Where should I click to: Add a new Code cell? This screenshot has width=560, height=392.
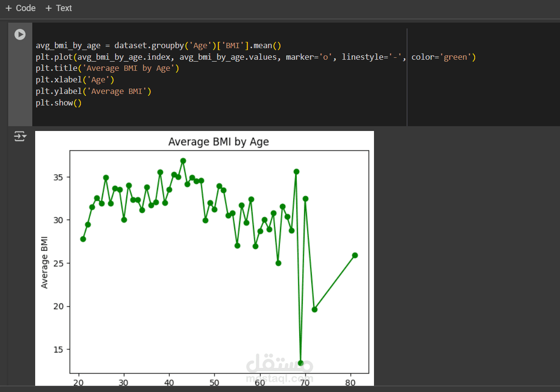coord(21,8)
